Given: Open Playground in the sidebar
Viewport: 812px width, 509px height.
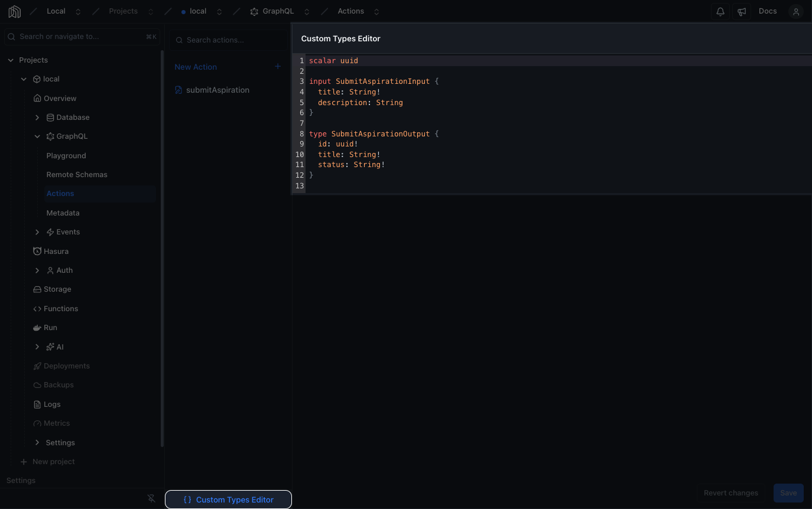Looking at the screenshot, I should click(66, 156).
